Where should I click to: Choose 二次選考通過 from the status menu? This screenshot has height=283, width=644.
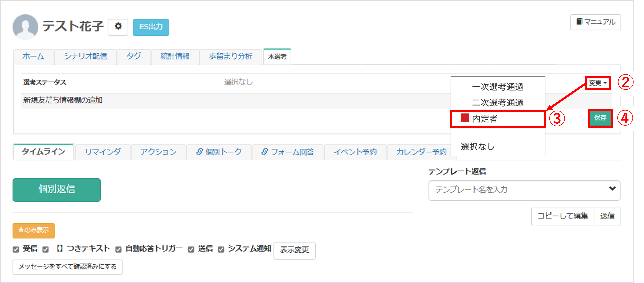tap(497, 103)
